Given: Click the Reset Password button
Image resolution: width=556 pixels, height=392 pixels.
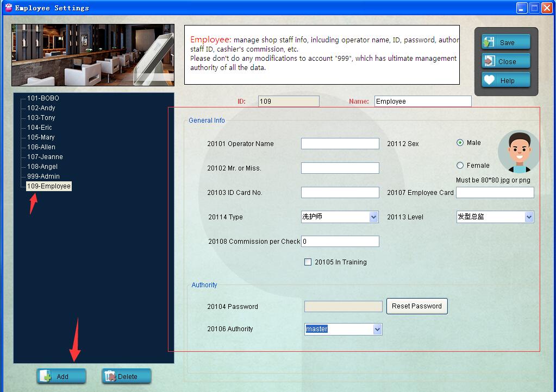Looking at the screenshot, I should click(417, 306).
